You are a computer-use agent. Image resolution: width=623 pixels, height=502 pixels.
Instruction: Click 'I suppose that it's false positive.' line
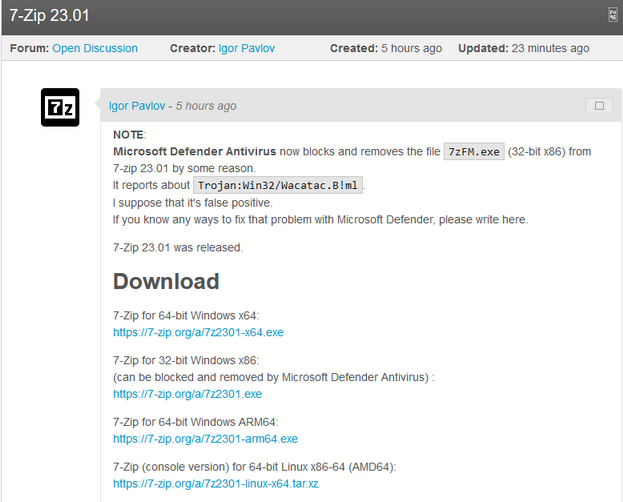tap(193, 203)
